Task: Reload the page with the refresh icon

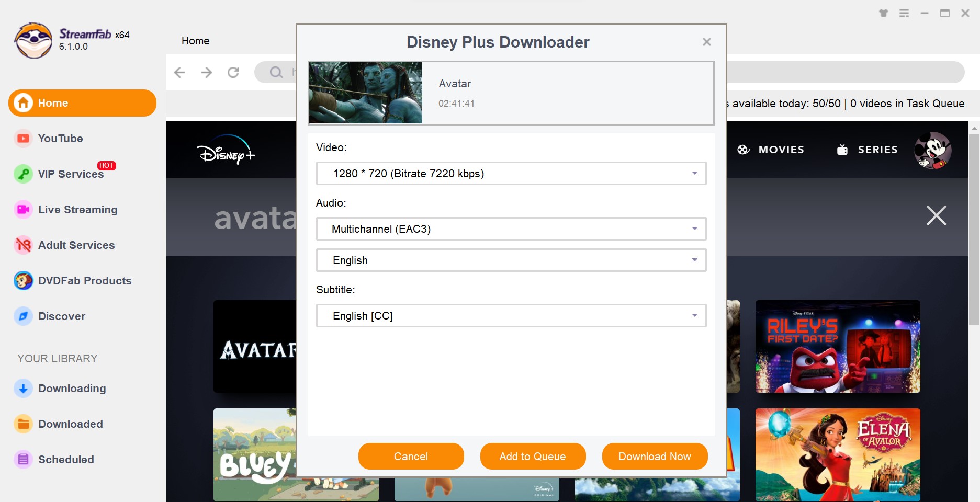Action: (233, 72)
